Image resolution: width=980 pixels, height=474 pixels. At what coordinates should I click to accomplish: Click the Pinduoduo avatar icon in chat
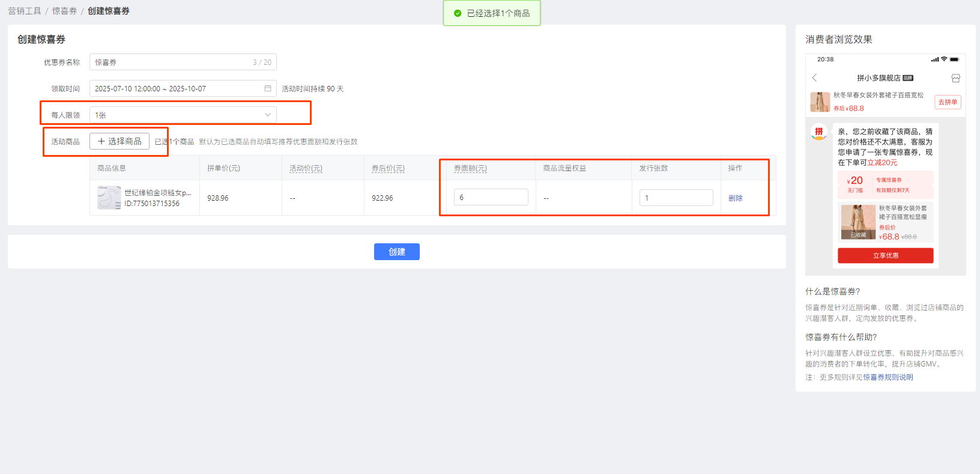tap(818, 132)
